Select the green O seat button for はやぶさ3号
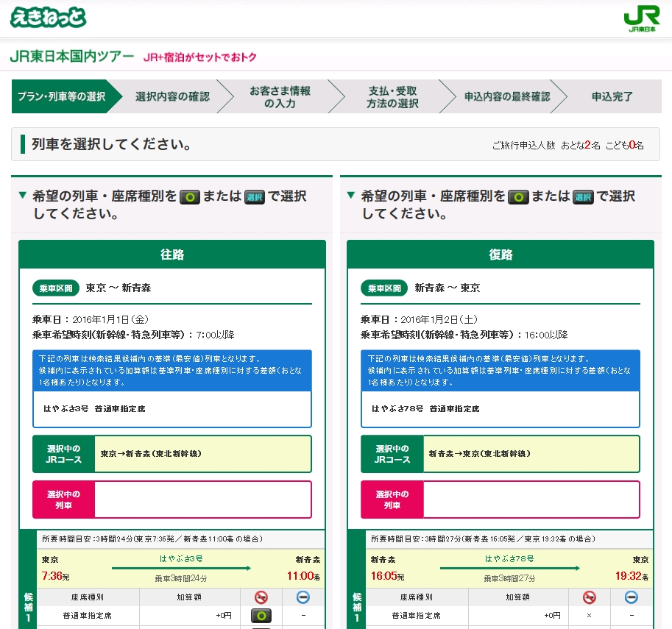Screen dimensions: 672x629 261,616
